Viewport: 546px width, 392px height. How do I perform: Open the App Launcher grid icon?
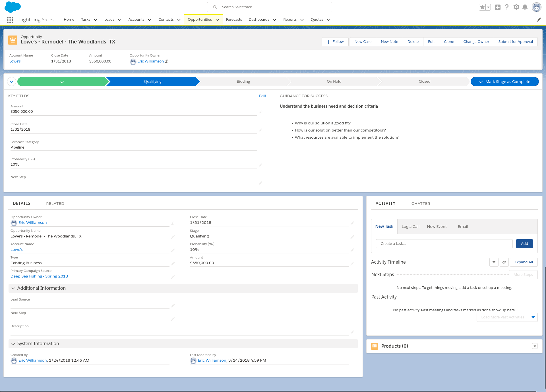pyautogui.click(x=10, y=20)
